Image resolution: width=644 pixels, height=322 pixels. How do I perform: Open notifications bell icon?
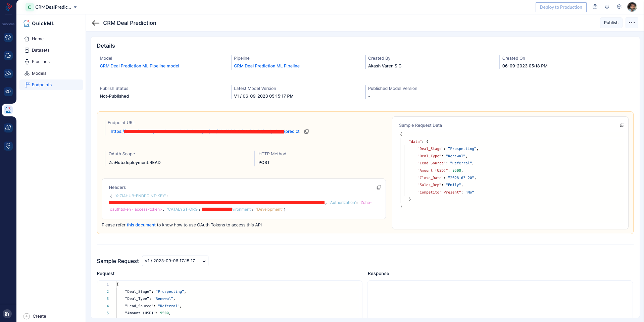(607, 7)
